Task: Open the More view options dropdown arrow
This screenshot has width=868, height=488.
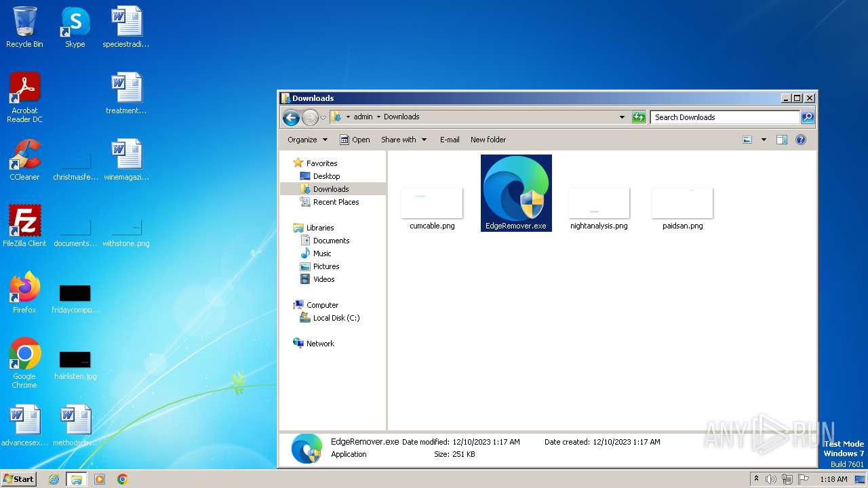Action: pos(764,140)
